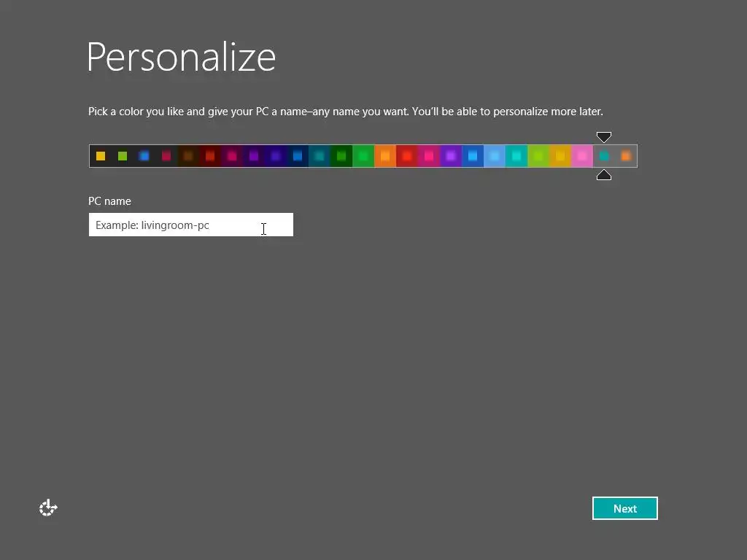Select the hot pink color swatch
The width and height of the screenshot is (747, 560).
pyautogui.click(x=429, y=156)
